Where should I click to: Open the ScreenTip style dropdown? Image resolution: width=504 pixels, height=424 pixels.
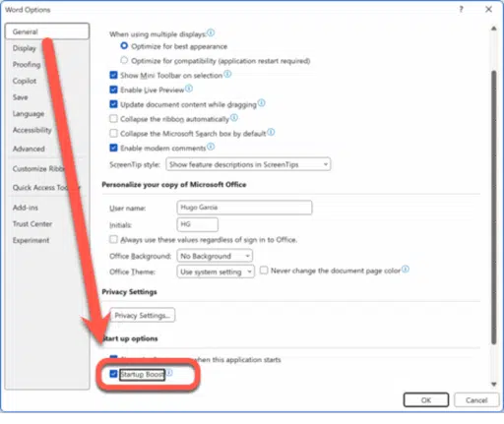[248, 164]
